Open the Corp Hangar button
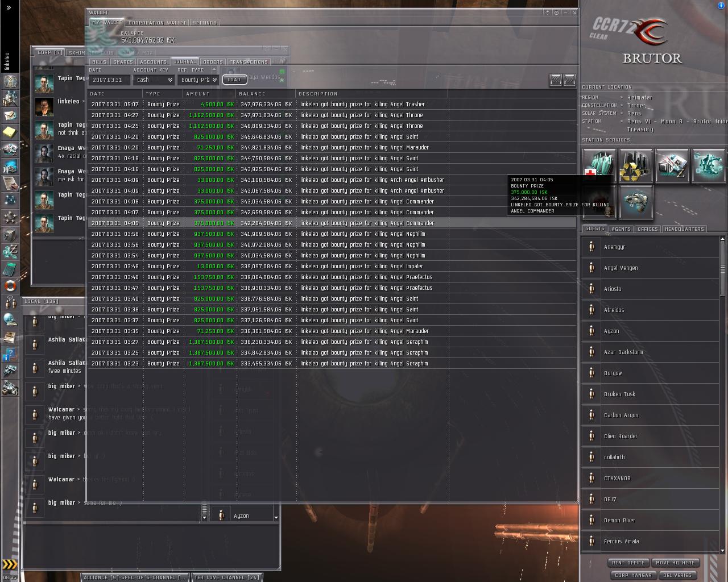 click(x=633, y=575)
